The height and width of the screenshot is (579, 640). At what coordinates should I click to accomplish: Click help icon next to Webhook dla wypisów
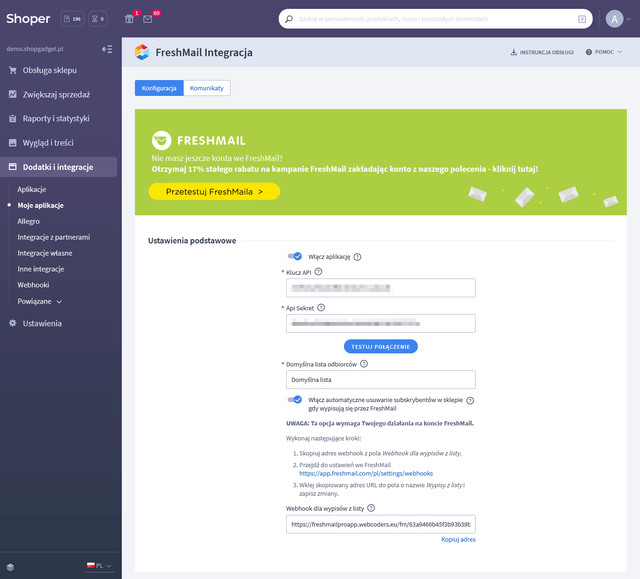click(x=371, y=508)
